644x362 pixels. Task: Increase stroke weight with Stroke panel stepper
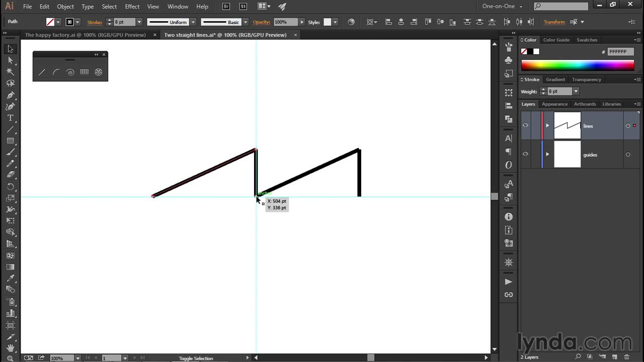coord(543,89)
